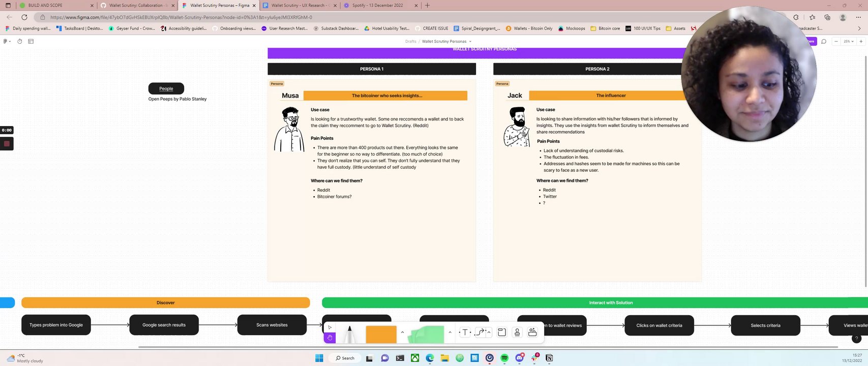
Task: Zoom out with the minus button
Action: 836,41
